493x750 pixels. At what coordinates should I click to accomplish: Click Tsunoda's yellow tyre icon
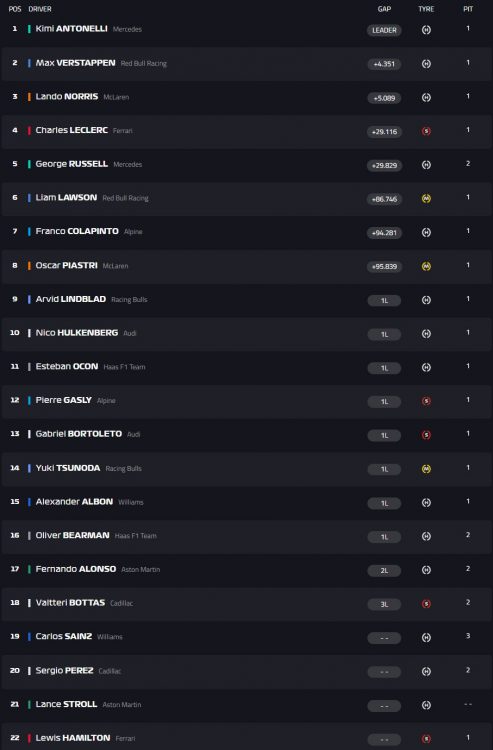[426, 469]
